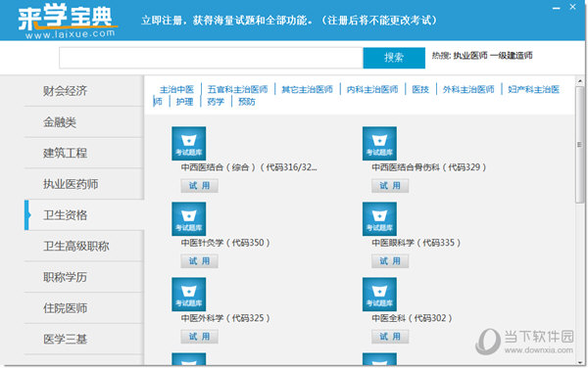Click hot search term 一级建造师

pyautogui.click(x=512, y=56)
